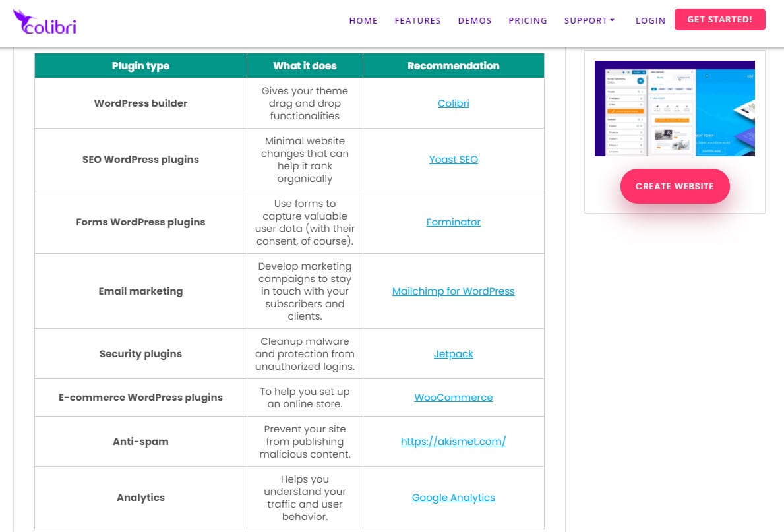This screenshot has width=784, height=532.
Task: Click the Mailchimp for WordPress link
Action: tap(453, 291)
